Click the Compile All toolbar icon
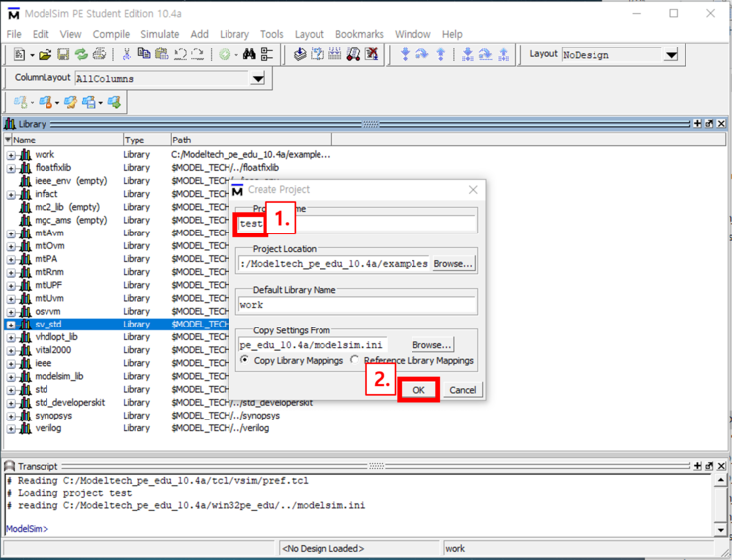Screen dimensions: 732x560 click(x=318, y=54)
